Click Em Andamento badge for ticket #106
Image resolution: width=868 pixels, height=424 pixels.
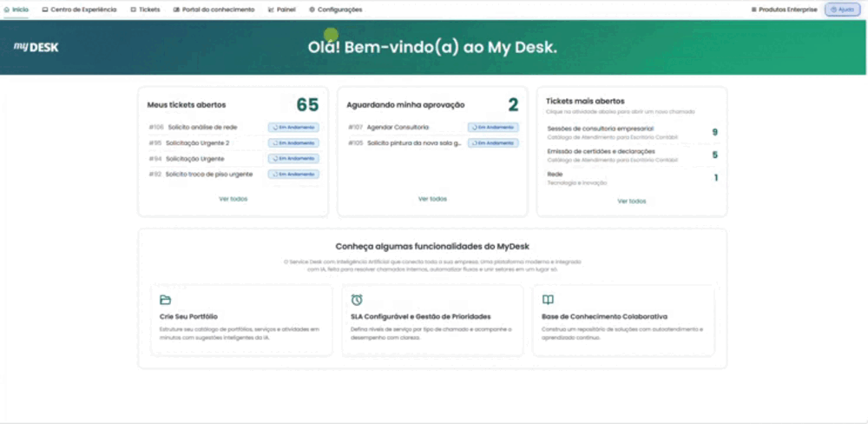click(x=294, y=127)
